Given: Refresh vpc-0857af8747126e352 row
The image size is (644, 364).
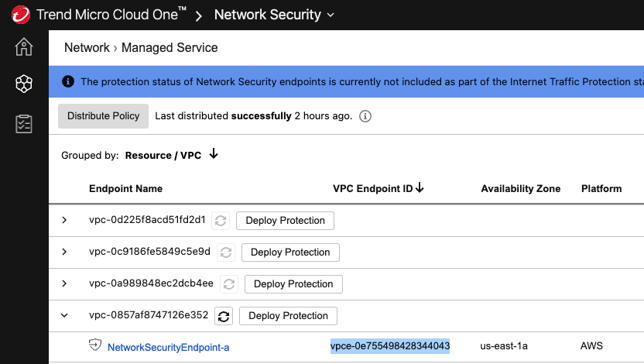Looking at the screenshot, I should 224,316.
